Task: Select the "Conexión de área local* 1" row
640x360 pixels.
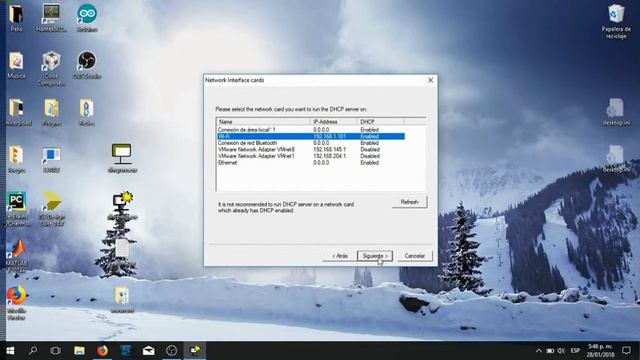Action: (311, 130)
